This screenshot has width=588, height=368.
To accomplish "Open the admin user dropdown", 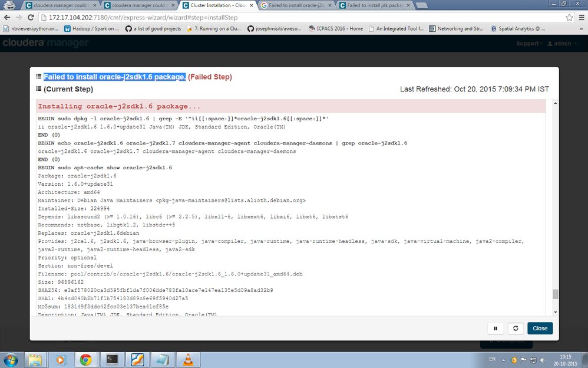I will click(x=561, y=44).
